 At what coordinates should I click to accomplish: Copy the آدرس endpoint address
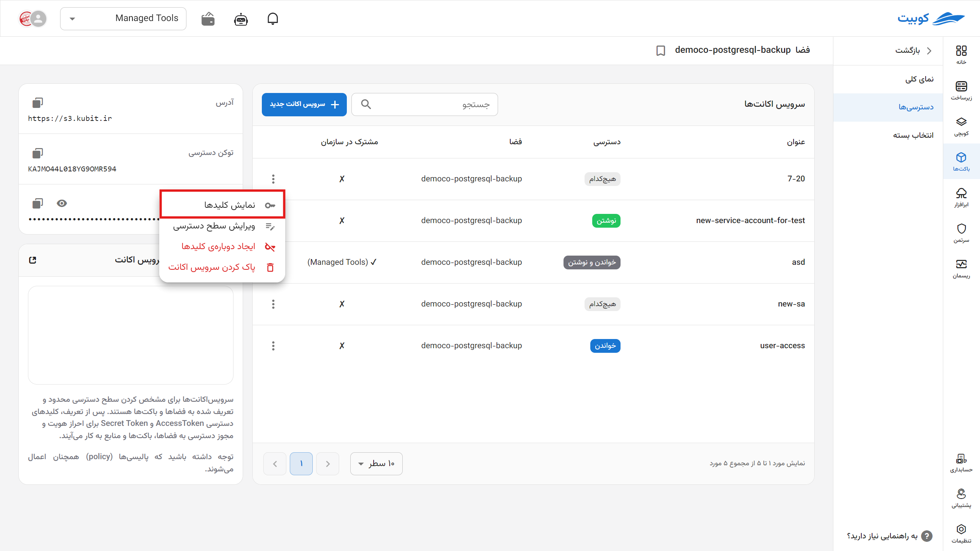pyautogui.click(x=38, y=103)
